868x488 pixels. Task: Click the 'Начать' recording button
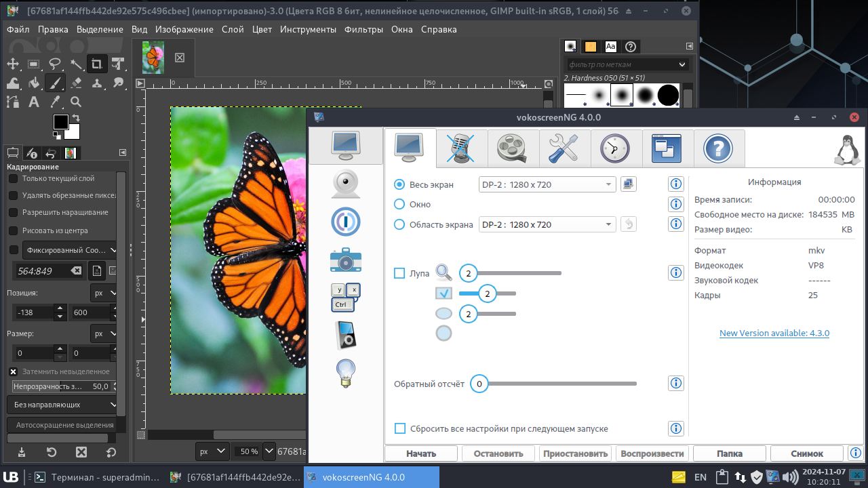coord(421,453)
